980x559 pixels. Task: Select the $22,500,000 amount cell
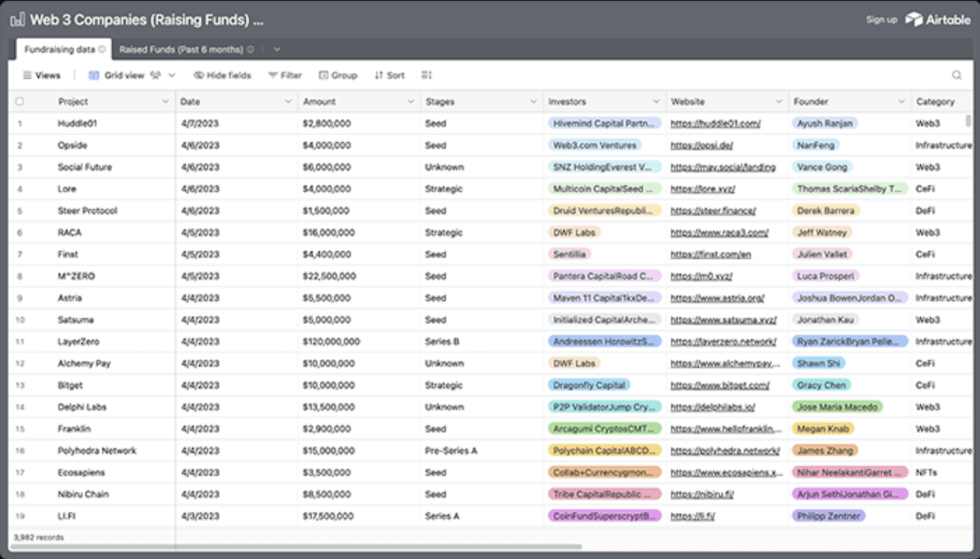coord(359,276)
